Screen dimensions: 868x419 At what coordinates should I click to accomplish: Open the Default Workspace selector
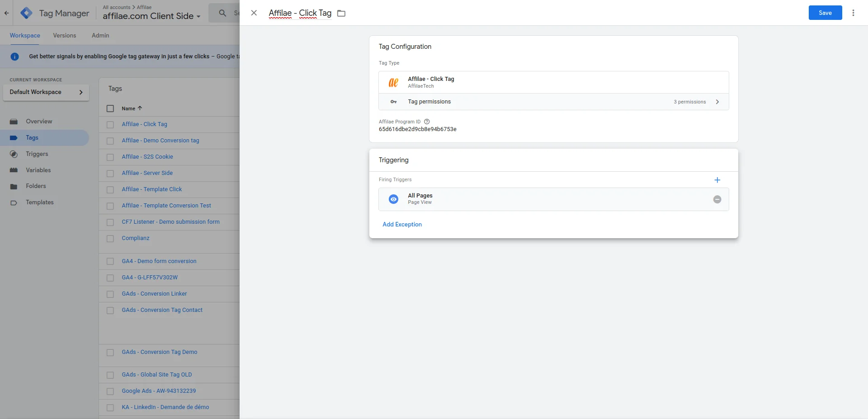coord(46,92)
